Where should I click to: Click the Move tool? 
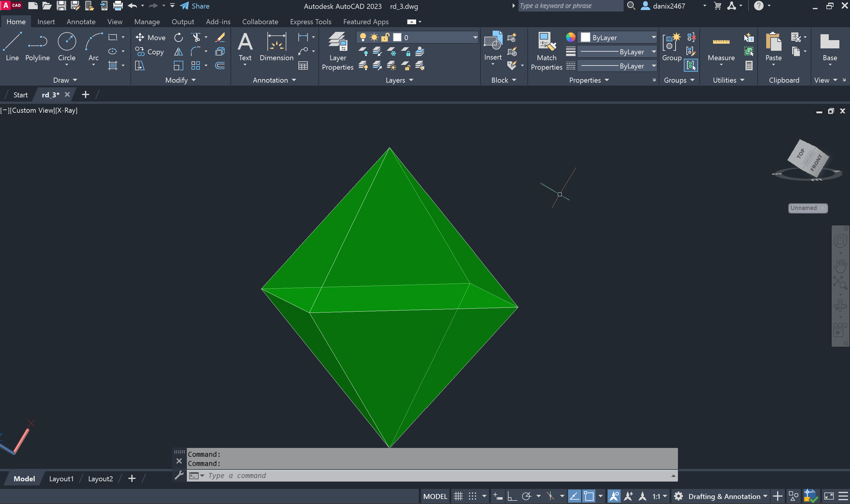151,37
